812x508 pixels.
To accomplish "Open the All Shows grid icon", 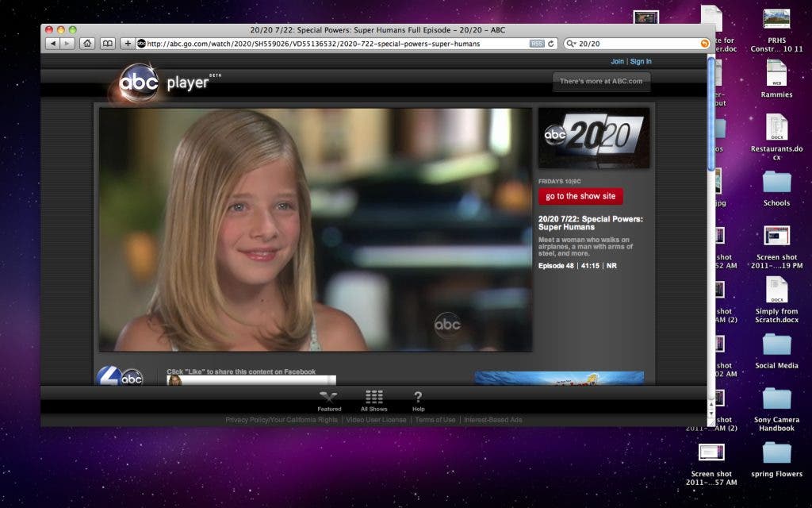I will coord(374,401).
